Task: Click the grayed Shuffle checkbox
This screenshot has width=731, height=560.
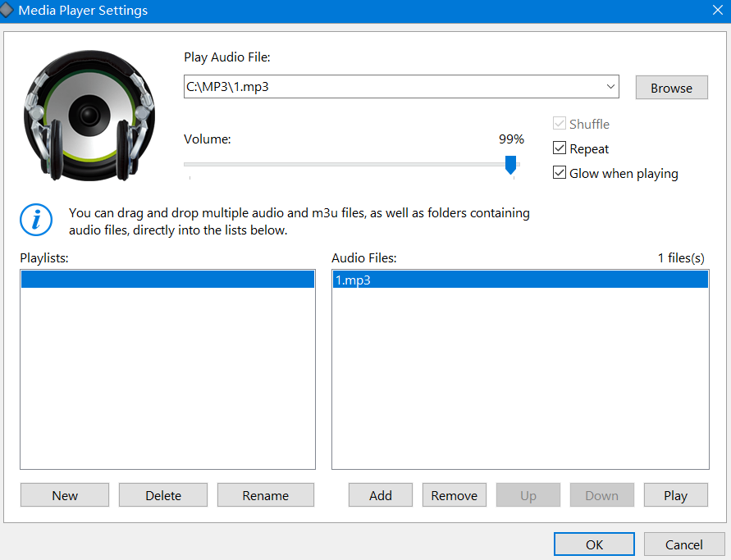Action: (560, 124)
